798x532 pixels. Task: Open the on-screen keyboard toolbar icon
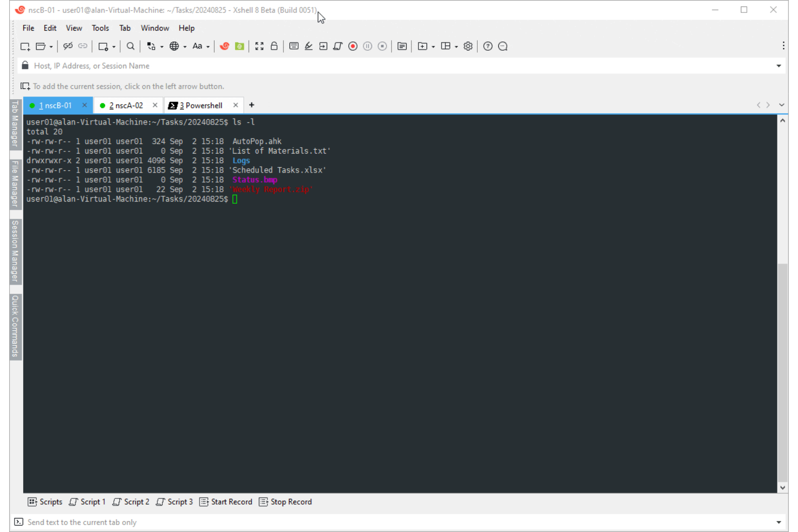294,46
